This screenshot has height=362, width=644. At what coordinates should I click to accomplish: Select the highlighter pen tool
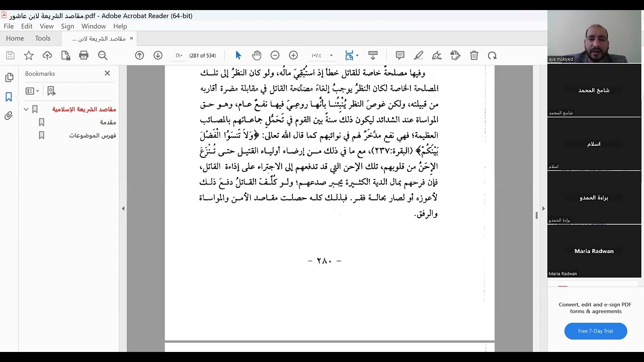point(419,55)
